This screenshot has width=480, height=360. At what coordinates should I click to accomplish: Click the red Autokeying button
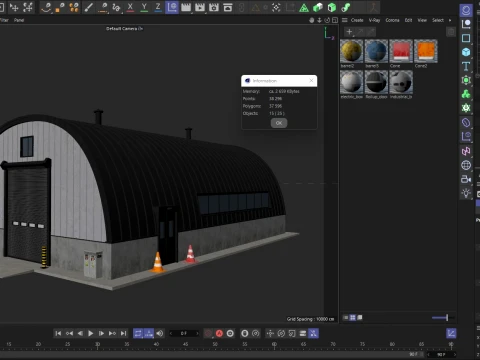pyautogui.click(x=219, y=333)
